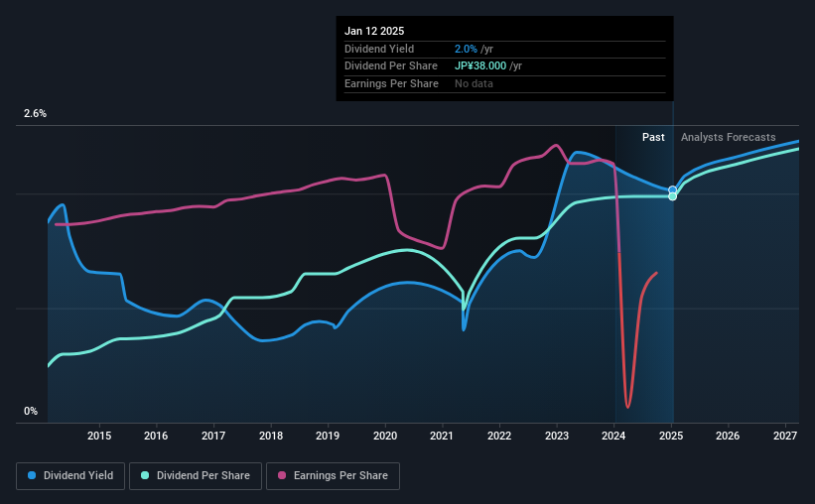
Task: Click the 2022 x-axis label
Action: 499,436
